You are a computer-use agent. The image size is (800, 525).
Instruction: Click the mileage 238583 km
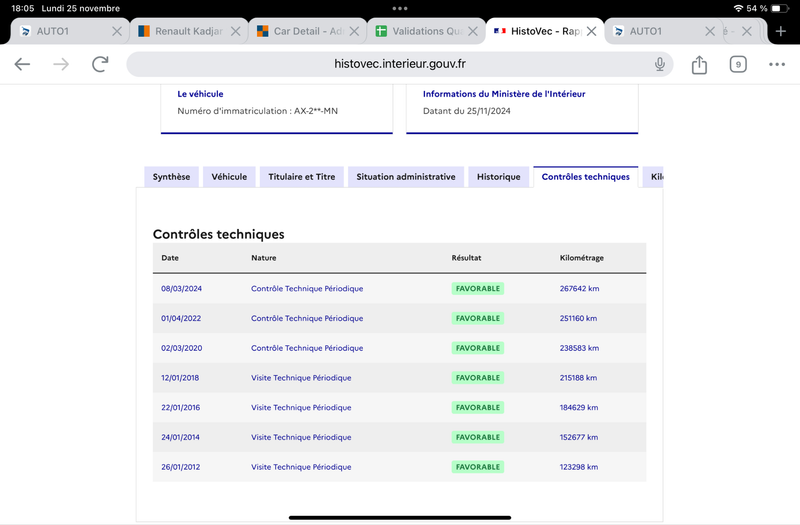click(x=579, y=348)
